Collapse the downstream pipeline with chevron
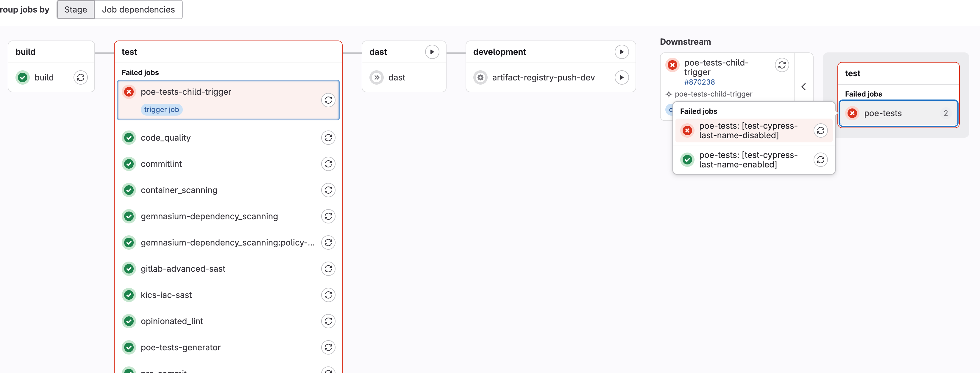This screenshot has width=980, height=373. coord(803,87)
